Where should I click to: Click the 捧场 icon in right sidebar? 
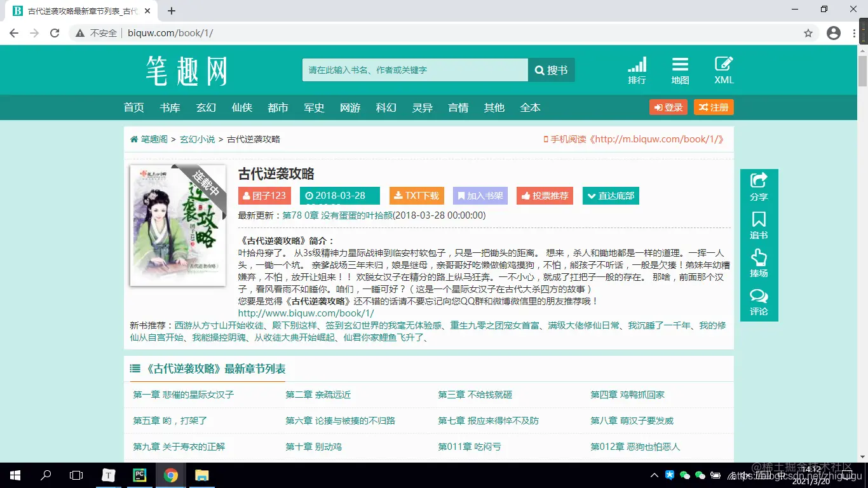(759, 264)
